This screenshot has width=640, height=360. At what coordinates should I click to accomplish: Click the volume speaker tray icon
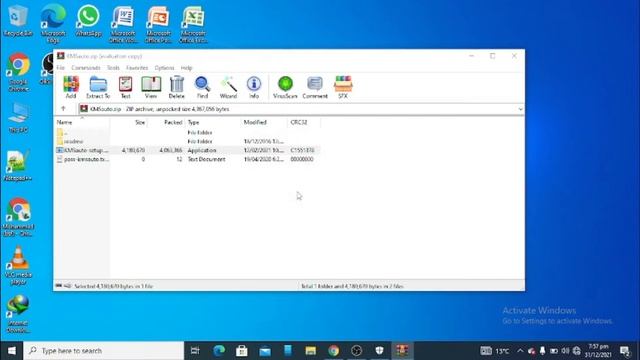click(x=565, y=351)
